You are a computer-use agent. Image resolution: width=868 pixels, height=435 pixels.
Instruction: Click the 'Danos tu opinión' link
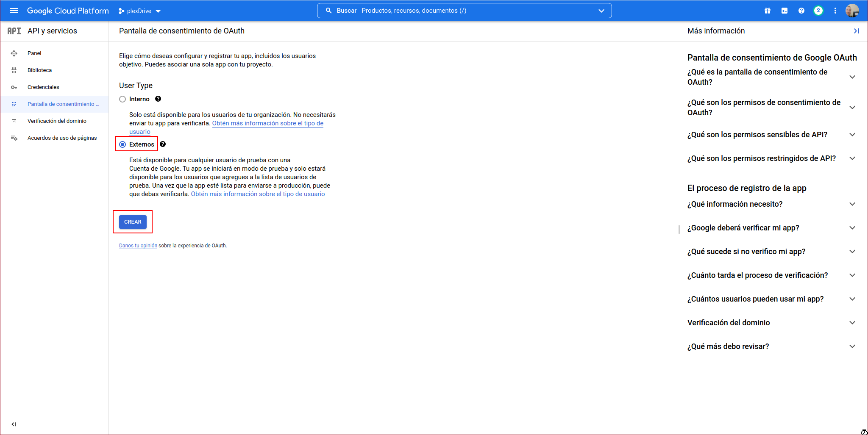coord(138,246)
